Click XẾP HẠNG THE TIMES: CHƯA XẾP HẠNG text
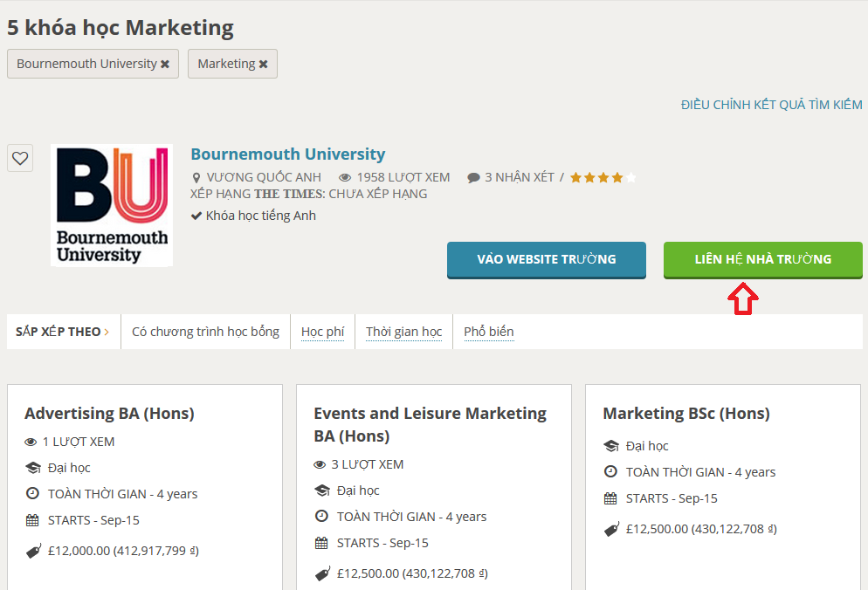Viewport: 868px width, 590px height. [309, 195]
